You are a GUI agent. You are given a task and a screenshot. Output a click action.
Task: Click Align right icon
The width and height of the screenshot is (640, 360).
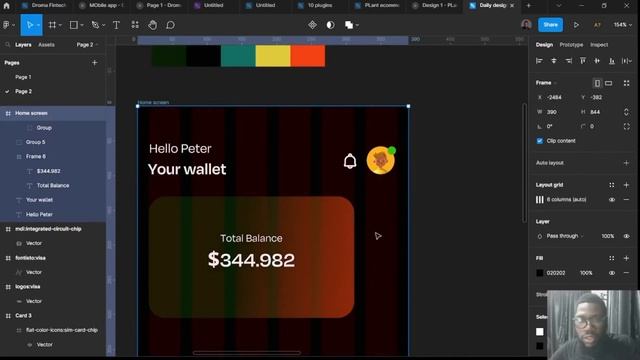pyautogui.click(x=568, y=61)
